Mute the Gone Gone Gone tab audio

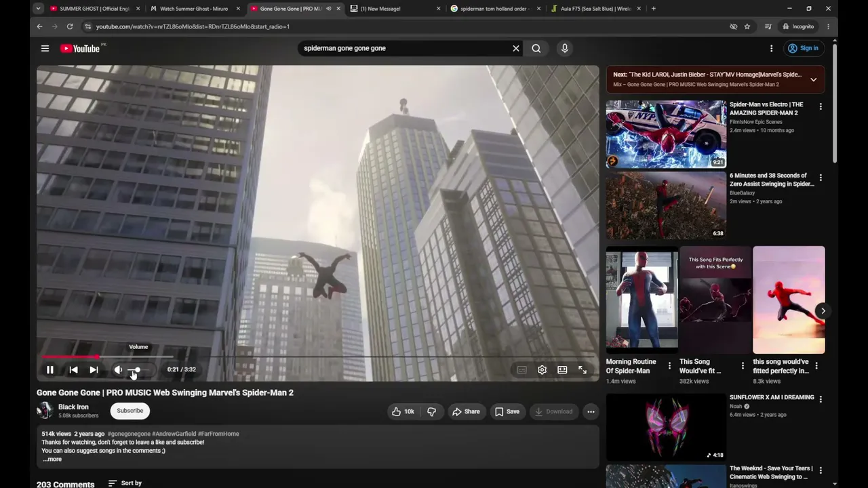click(x=328, y=9)
